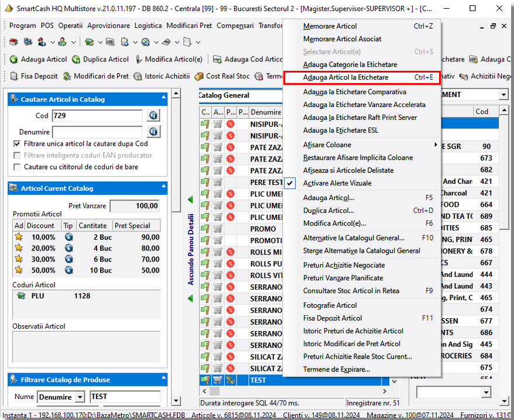This screenshot has height=420, width=514.
Task: Uncheck Filtrare unica articol la cautare dupa Cod
Action: pos(17,144)
